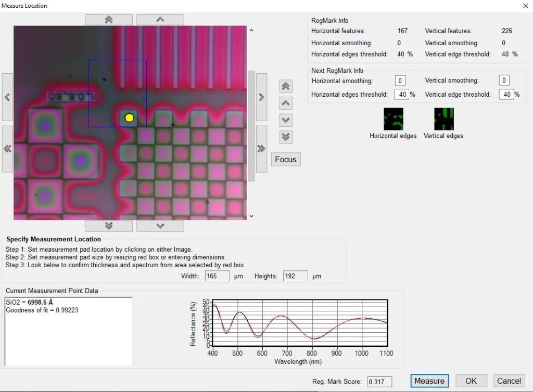This screenshot has width=533, height=392.
Task: Start a measurement with the Measure button
Action: (x=429, y=381)
